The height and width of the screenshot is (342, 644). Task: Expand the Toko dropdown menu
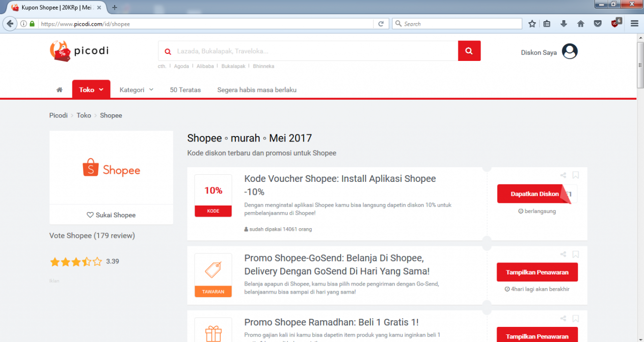pyautogui.click(x=91, y=90)
